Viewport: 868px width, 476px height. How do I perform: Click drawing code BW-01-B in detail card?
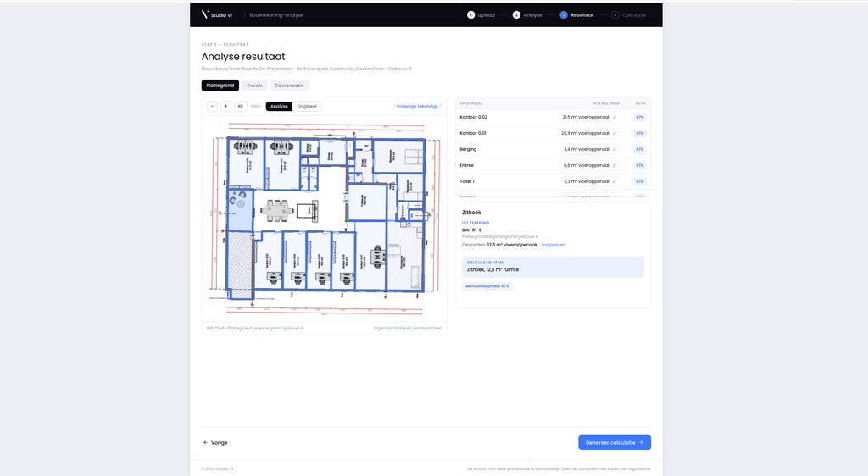click(471, 230)
